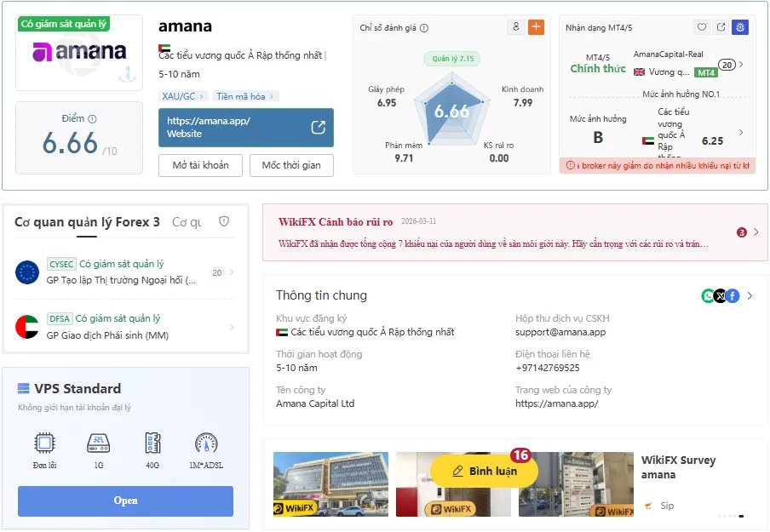770x532 pixels.
Task: Click the Có giám sát quản lý green badge
Action: coord(63,24)
